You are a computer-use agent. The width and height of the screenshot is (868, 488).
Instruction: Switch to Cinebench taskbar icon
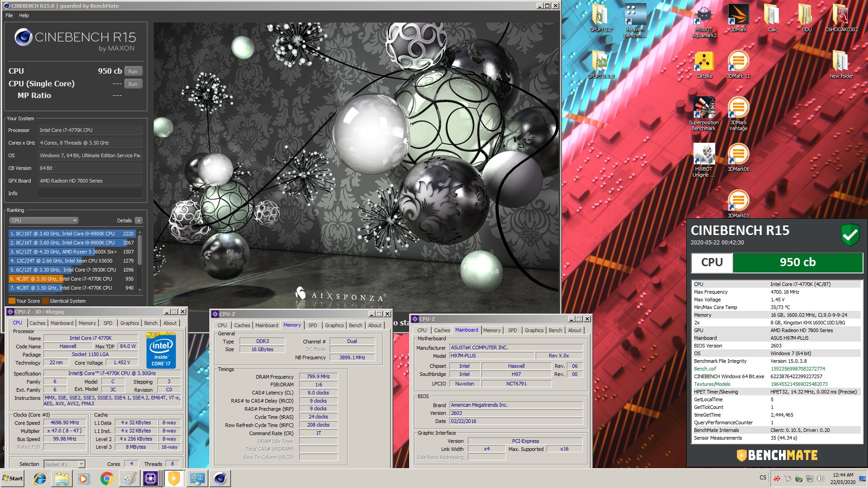click(x=220, y=479)
